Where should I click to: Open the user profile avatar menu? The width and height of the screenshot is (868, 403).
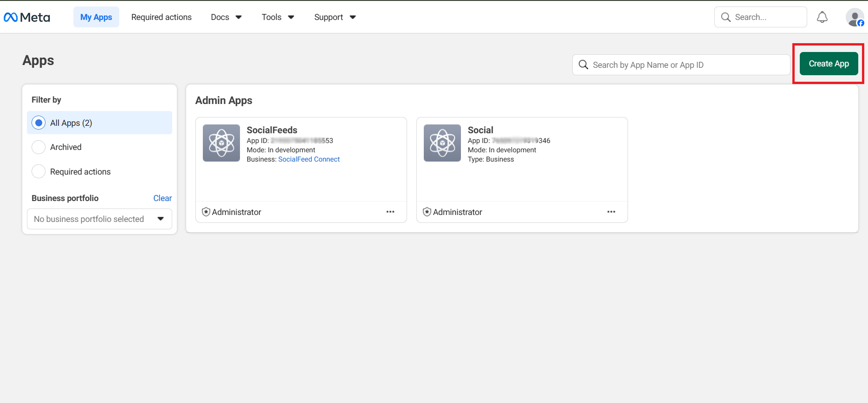[855, 18]
